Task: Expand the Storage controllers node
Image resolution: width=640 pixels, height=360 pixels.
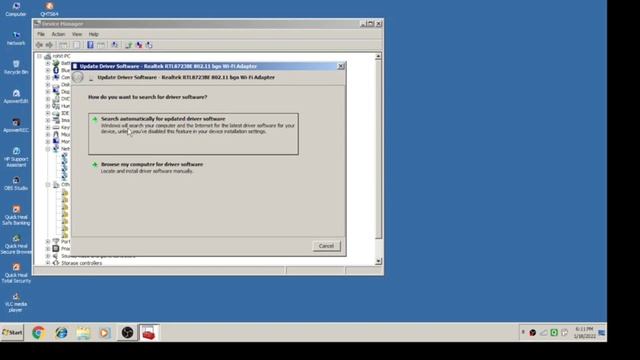Action: pos(48,263)
